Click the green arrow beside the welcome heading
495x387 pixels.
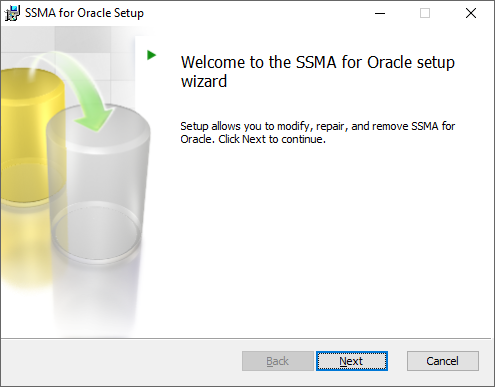[151, 55]
